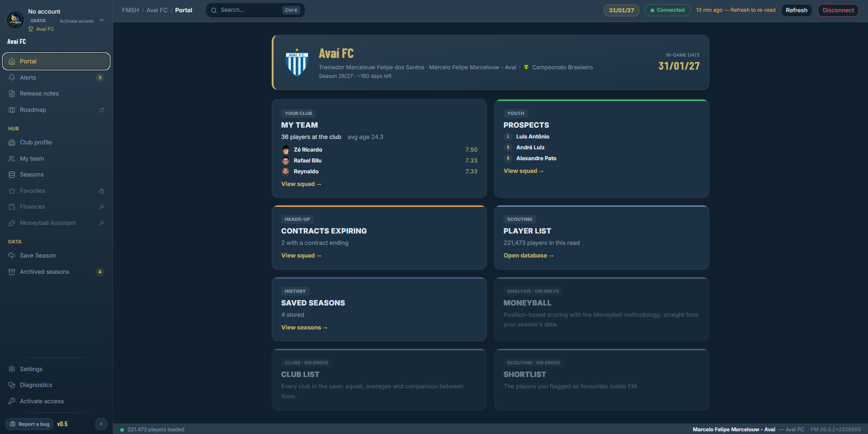Viewport: 868px width, 434px height.
Task: Click the Moneyball Assistant wrench icon
Action: pos(102,223)
